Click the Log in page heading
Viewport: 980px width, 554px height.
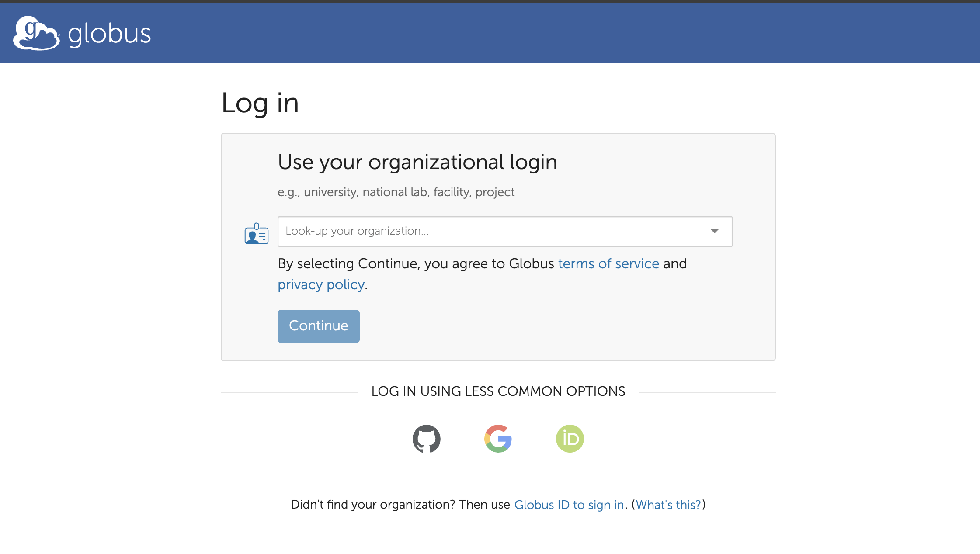[x=260, y=103]
